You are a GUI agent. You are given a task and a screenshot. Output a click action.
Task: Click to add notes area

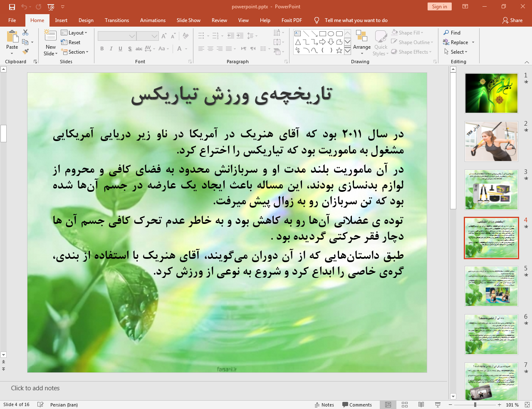click(223, 388)
